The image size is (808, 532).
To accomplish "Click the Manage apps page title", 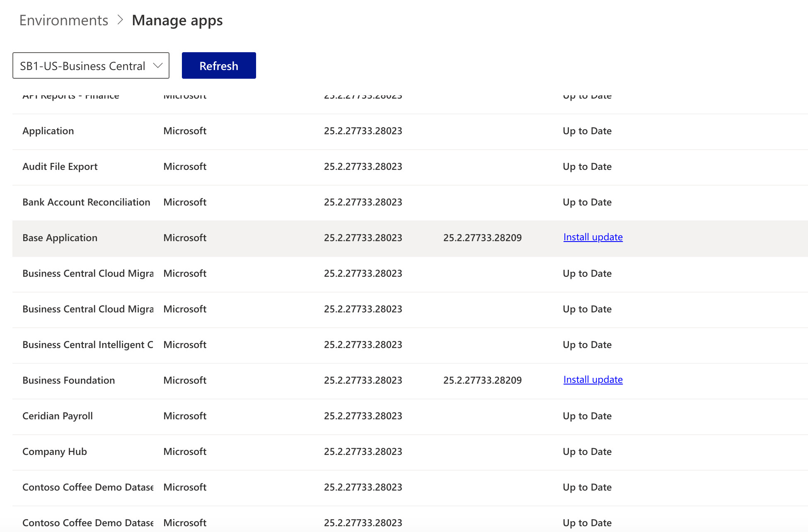I will coord(177,20).
